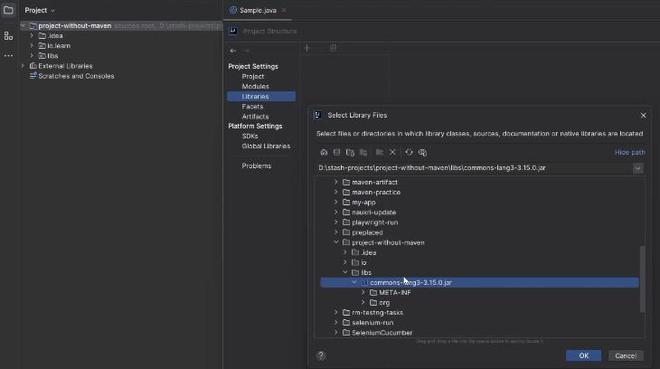Click the Desktop directory icon in file chooser

[x=337, y=152]
